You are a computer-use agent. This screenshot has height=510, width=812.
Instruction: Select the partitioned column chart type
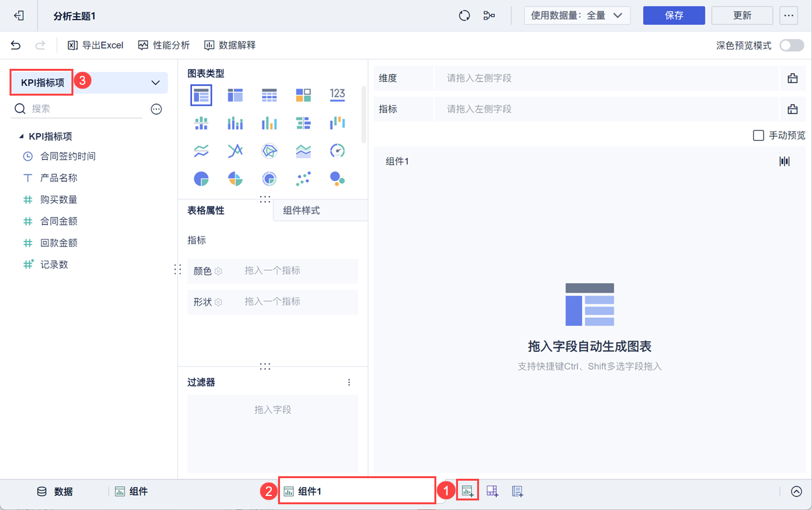point(201,122)
